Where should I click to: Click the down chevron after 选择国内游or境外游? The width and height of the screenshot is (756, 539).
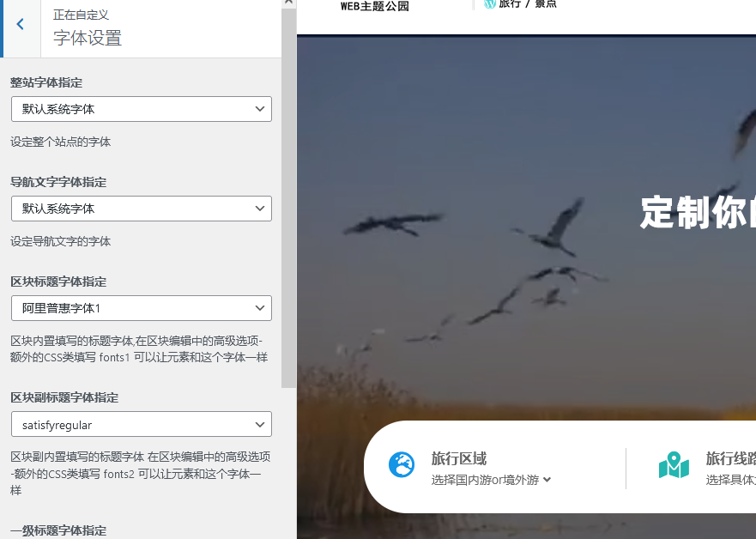point(547,481)
